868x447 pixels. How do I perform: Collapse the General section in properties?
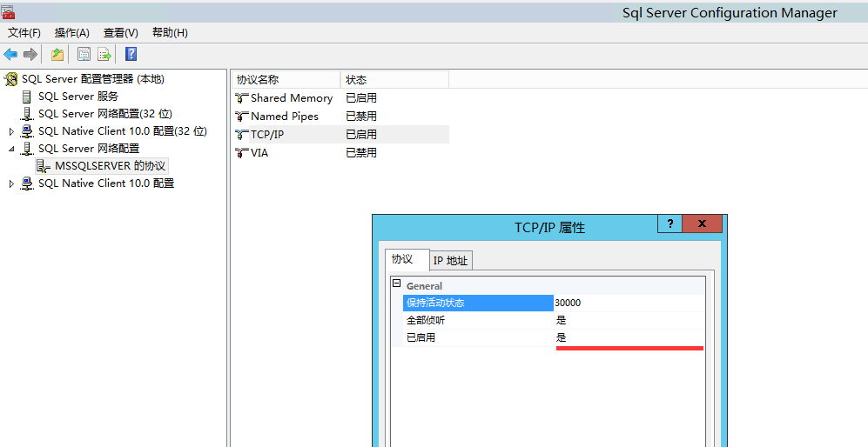(x=397, y=285)
